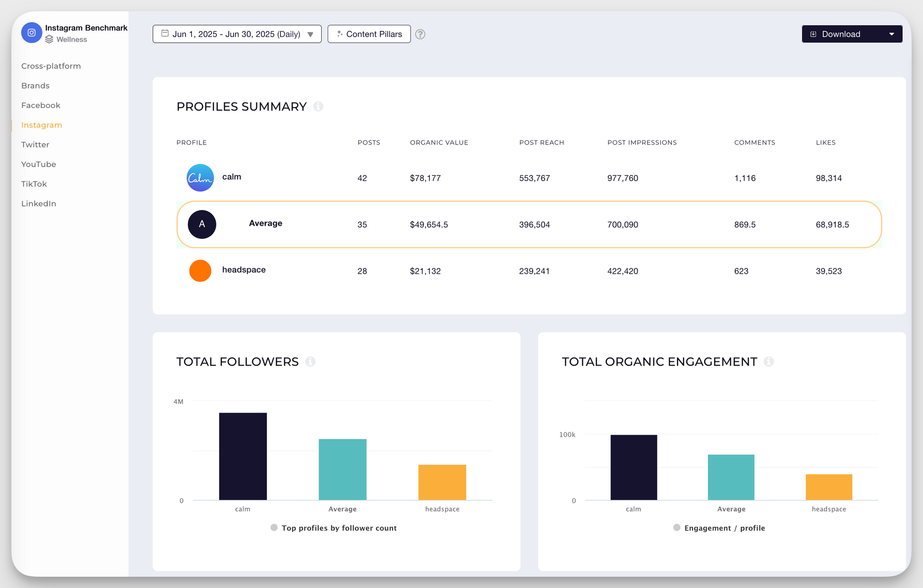Click calm post reach 553,767
This screenshot has width=923, height=588.
tap(534, 178)
